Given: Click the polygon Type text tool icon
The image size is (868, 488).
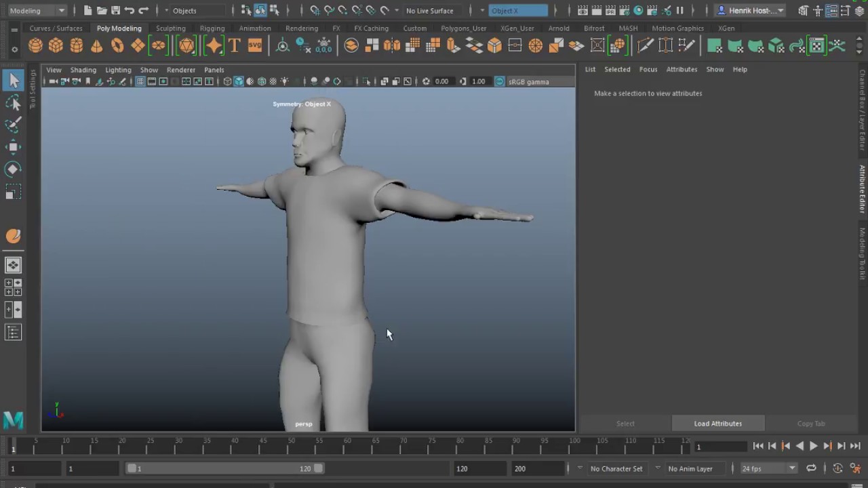Looking at the screenshot, I should click(235, 46).
